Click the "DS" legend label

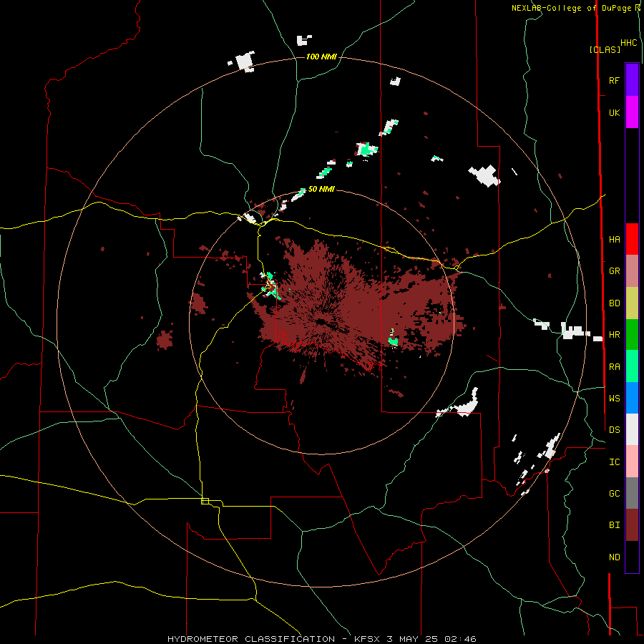point(614,430)
